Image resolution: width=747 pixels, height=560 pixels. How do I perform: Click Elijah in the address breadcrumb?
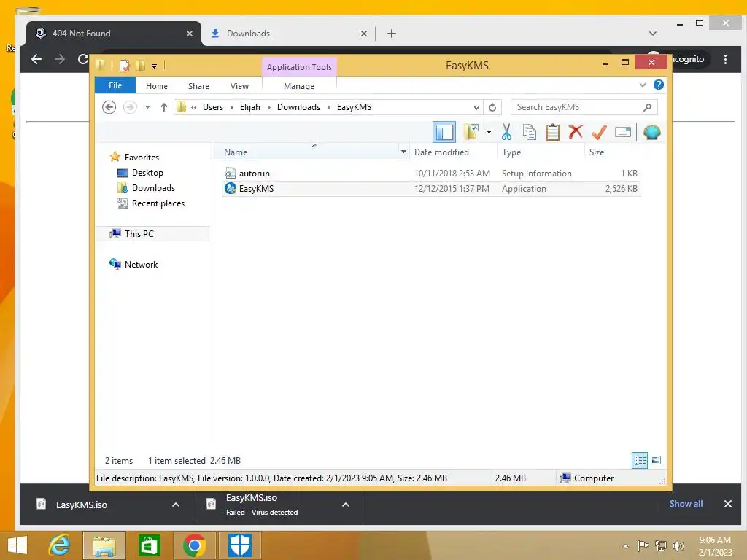tap(250, 107)
